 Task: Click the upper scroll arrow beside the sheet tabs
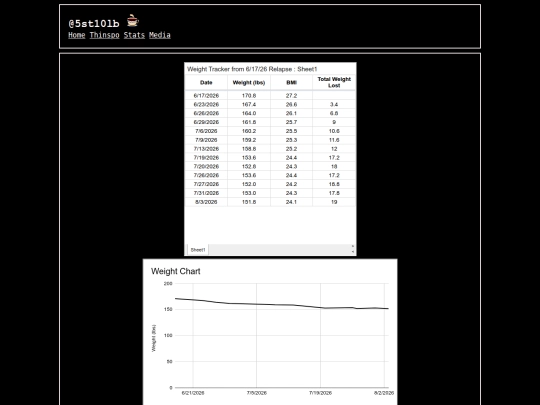353,246
